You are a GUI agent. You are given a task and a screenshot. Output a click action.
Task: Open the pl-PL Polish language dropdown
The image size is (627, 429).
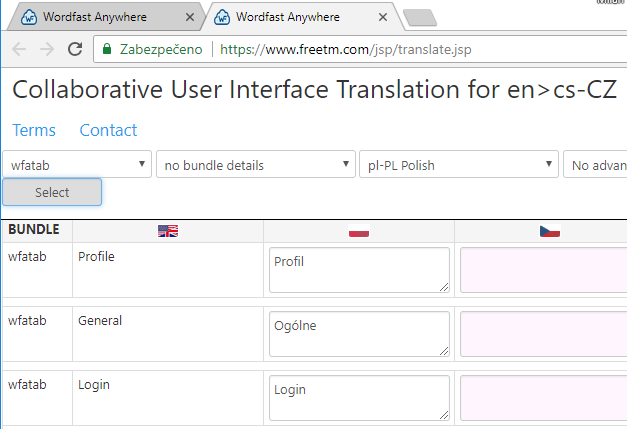[x=459, y=164]
